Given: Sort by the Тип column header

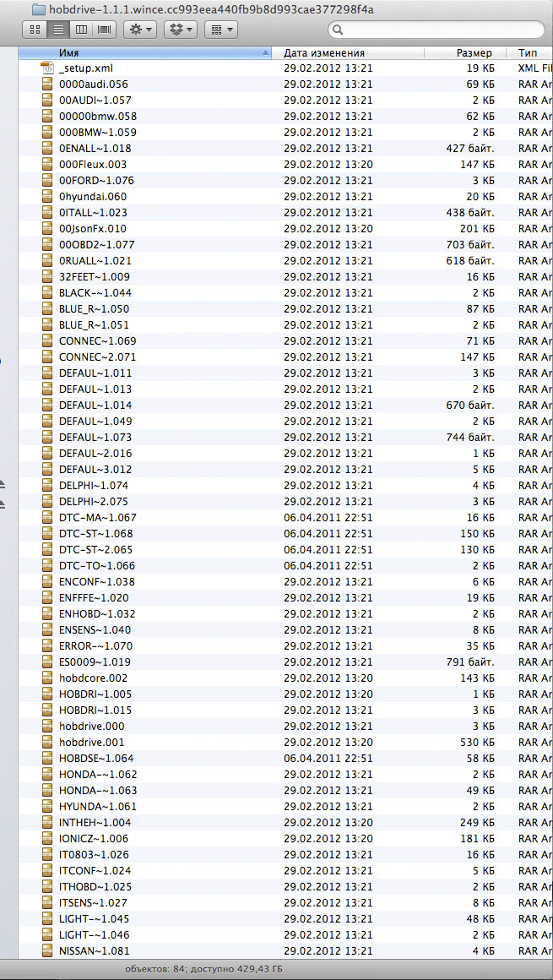Looking at the screenshot, I should [530, 53].
